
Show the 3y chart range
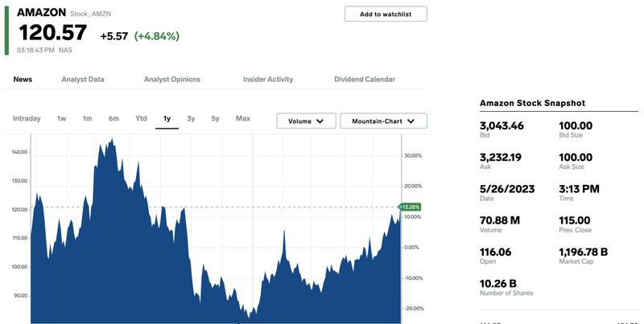(191, 118)
